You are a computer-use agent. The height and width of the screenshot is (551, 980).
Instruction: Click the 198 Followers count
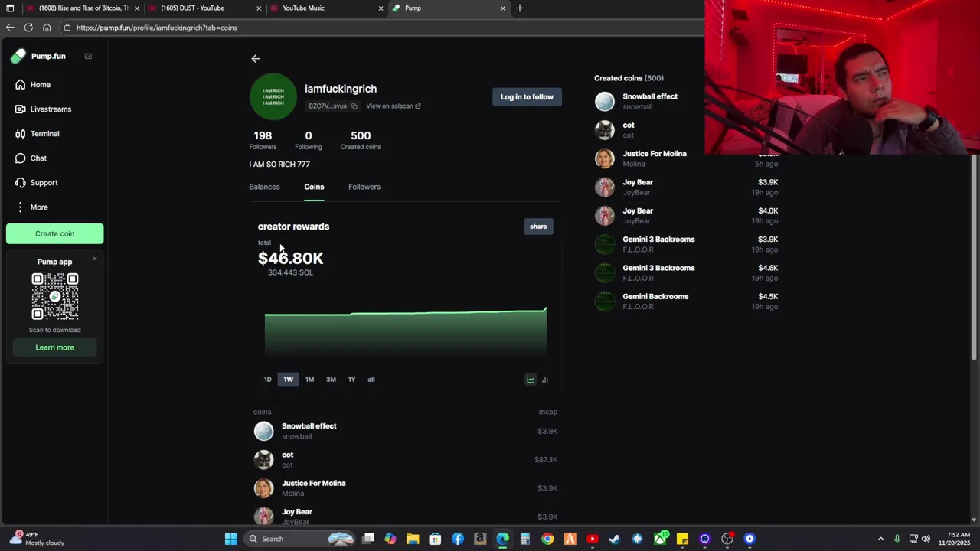(x=263, y=140)
